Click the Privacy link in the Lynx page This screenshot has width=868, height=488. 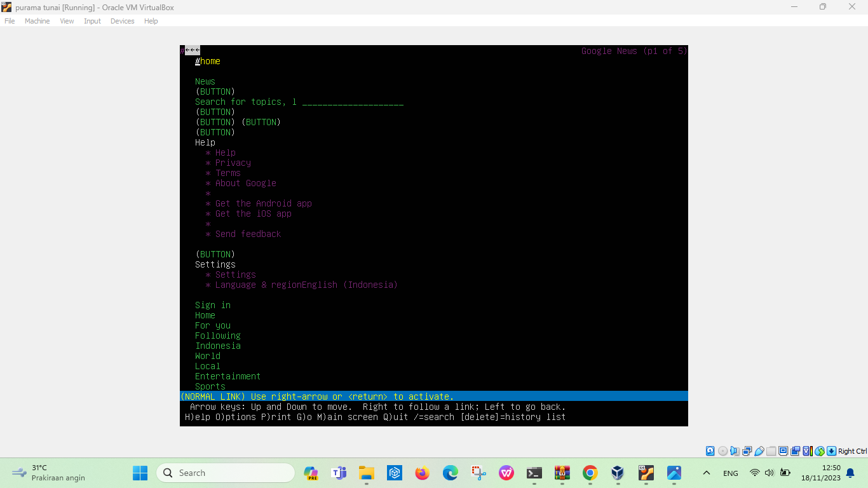click(x=233, y=163)
